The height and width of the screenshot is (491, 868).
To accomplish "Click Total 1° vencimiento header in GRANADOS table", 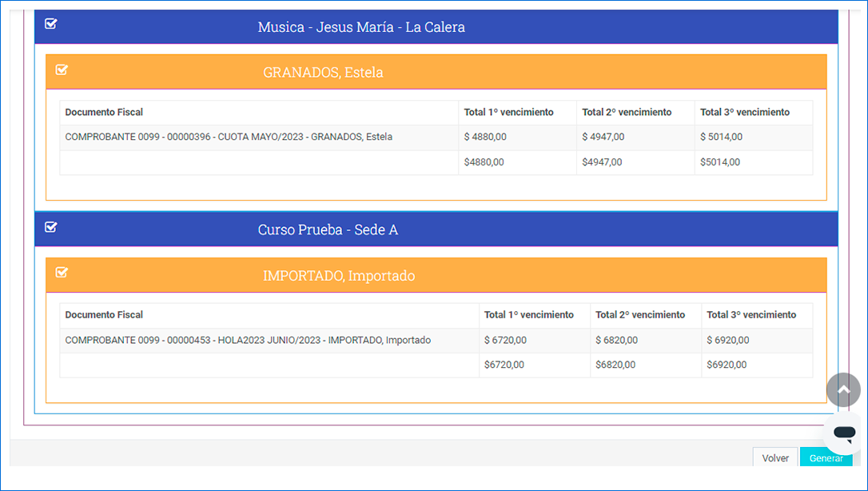I will coord(508,113).
